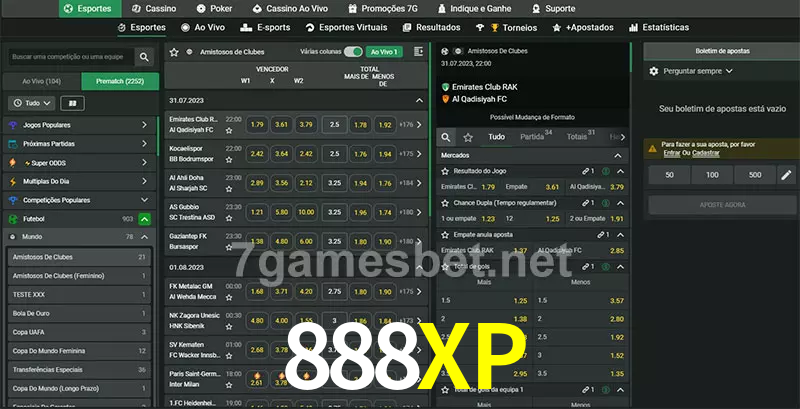Favorite the Empate anula aposta market
The height and width of the screenshot is (409, 800).
pos(445,235)
